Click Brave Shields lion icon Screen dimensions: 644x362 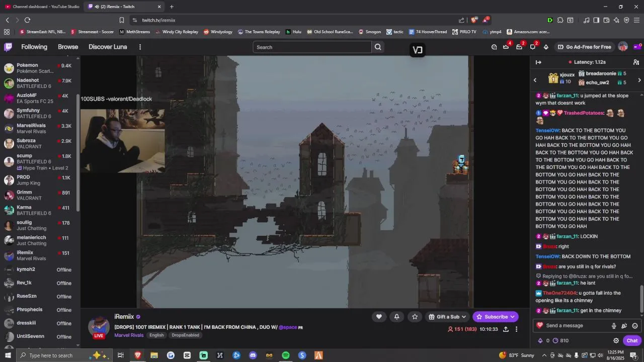[x=474, y=20]
